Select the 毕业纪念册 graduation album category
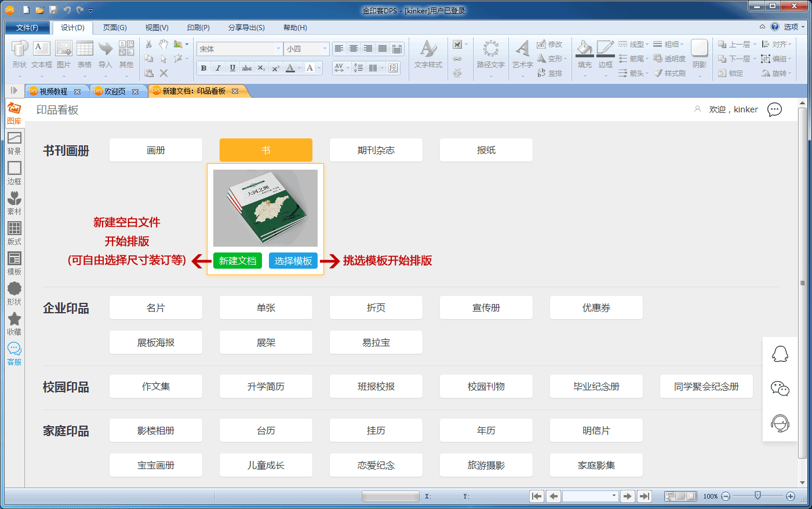812x509 pixels. click(596, 386)
